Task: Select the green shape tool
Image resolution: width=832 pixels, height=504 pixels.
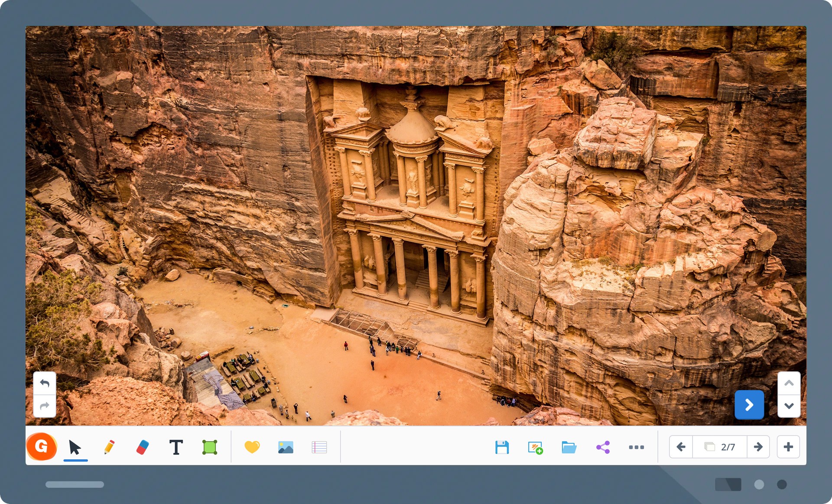Action: pyautogui.click(x=210, y=447)
